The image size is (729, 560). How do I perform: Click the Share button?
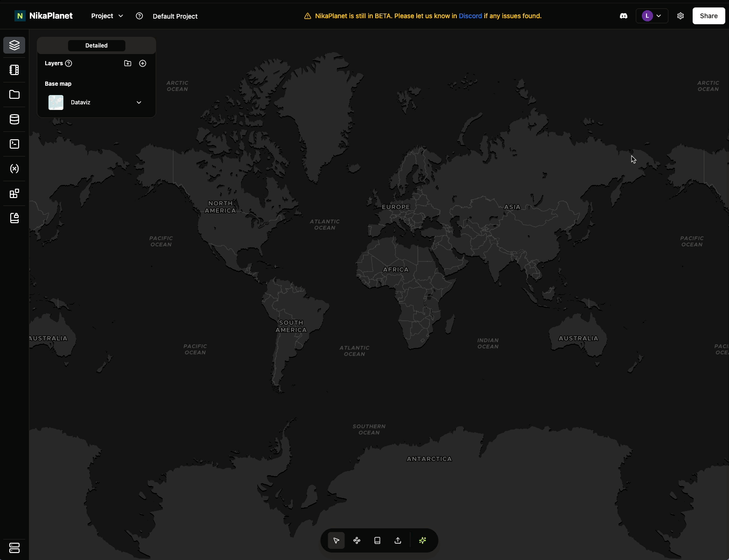pos(708,15)
